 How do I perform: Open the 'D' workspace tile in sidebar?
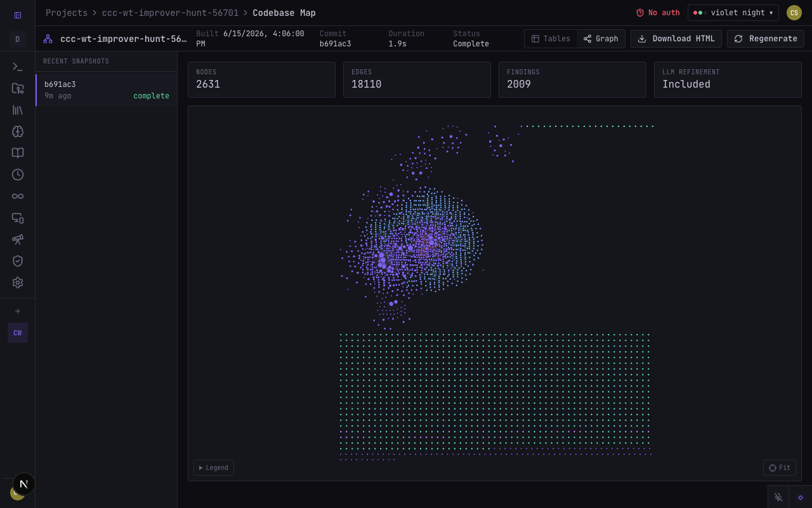point(18,39)
